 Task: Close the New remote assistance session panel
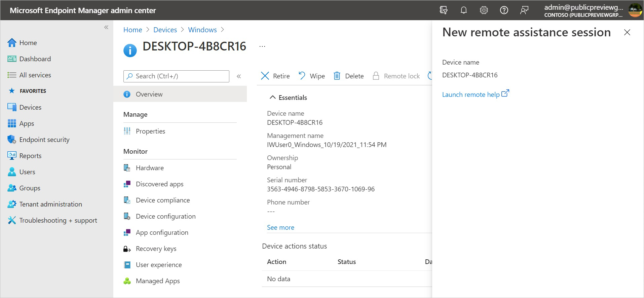(627, 32)
